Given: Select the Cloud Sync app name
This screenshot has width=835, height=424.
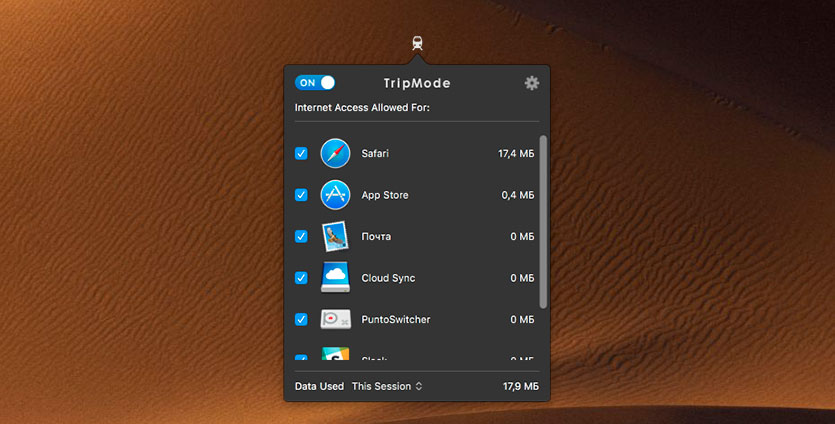Looking at the screenshot, I should pos(388,278).
